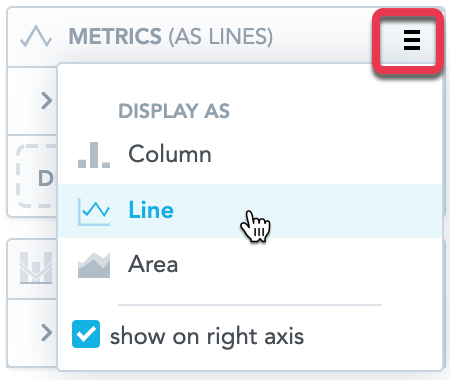450x380 pixels.
Task: Click the DISPLAY AS section heading
Action: click(174, 111)
